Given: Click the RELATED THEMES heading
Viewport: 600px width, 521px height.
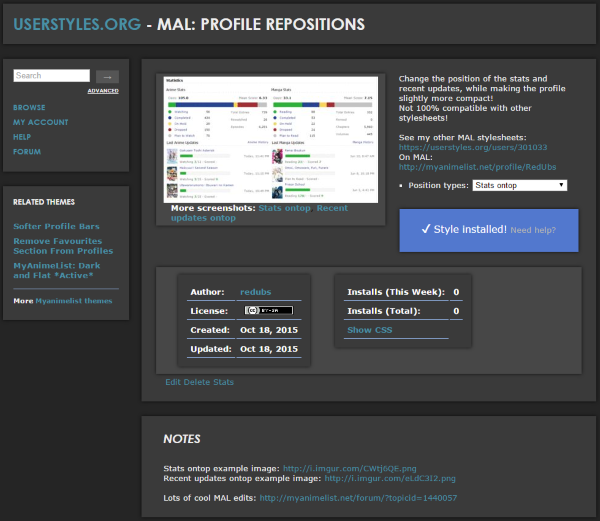Looking at the screenshot, I should pyautogui.click(x=44, y=202).
